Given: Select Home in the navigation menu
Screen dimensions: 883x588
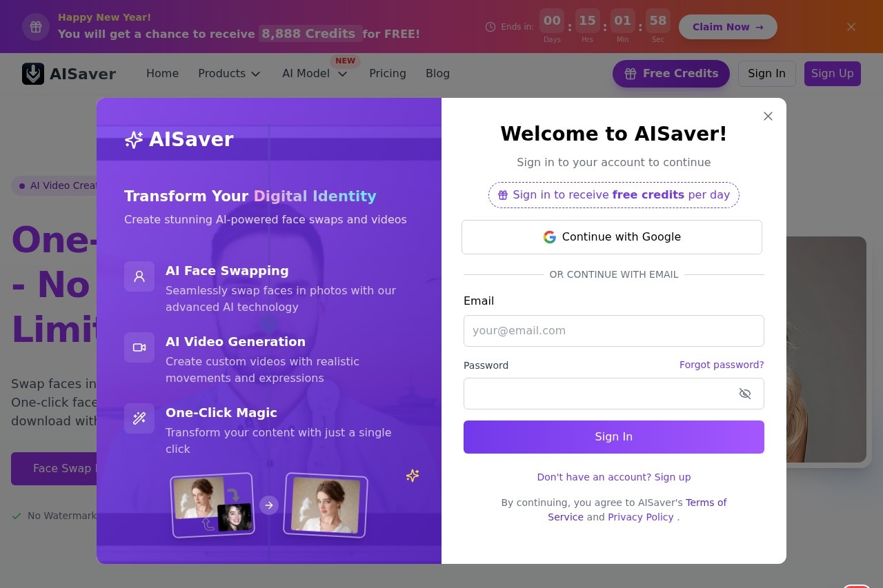Looking at the screenshot, I should coord(163,73).
